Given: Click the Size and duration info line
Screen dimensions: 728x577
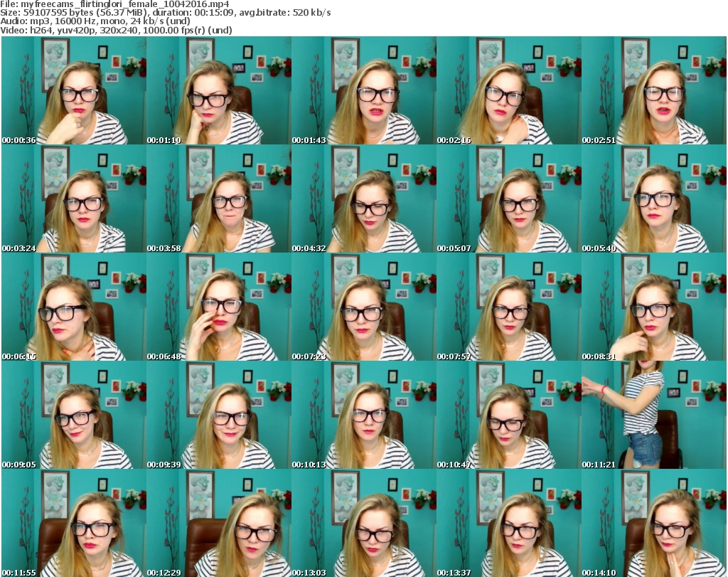Looking at the screenshot, I should 165,13.
